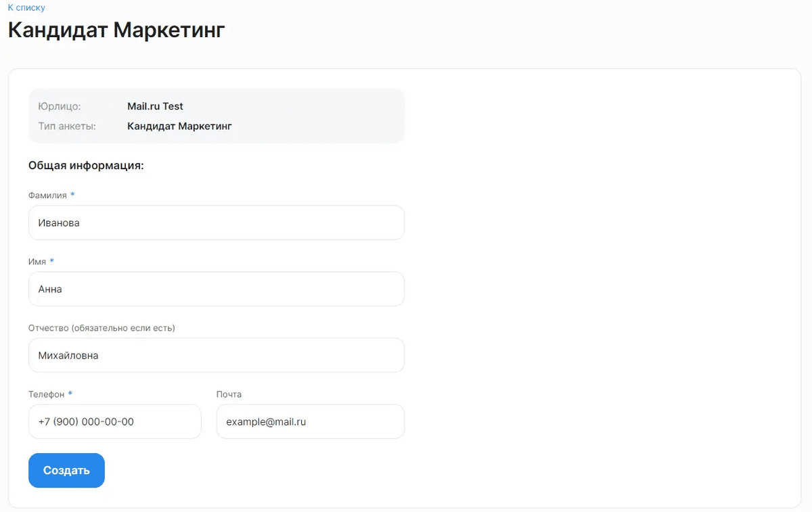
Task: Click the 'Отчество (обязательно если есть)' label
Action: (x=101, y=328)
